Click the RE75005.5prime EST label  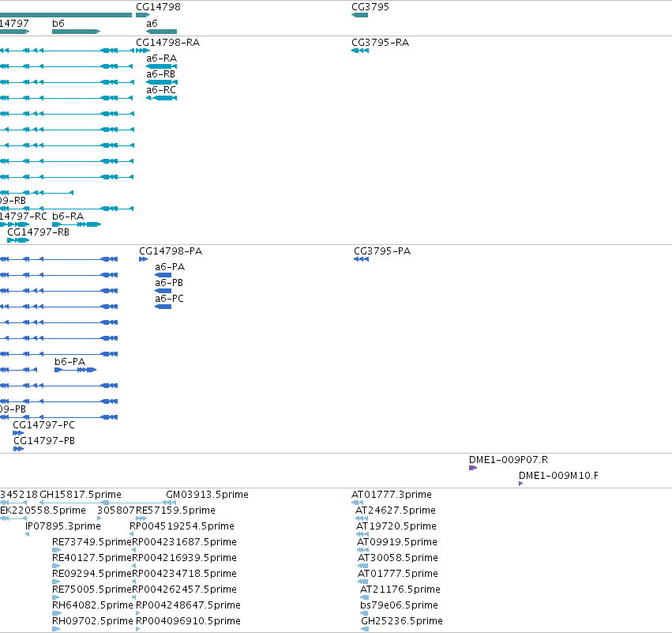point(92,590)
